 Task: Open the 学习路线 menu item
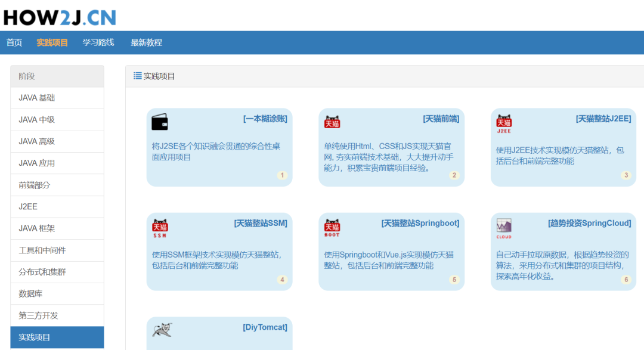99,42
